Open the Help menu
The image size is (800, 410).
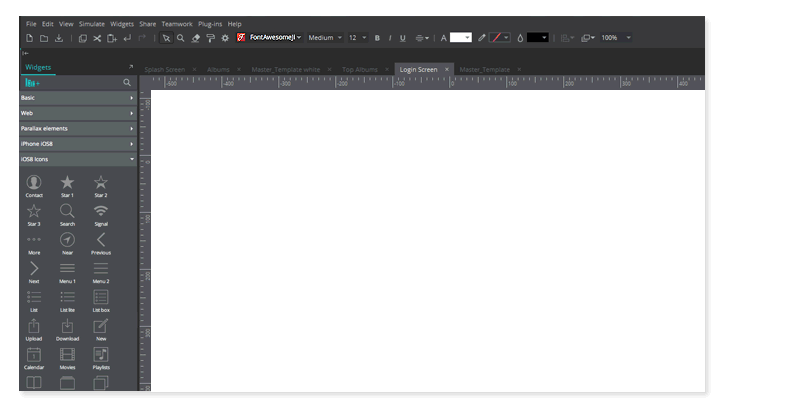pos(234,24)
